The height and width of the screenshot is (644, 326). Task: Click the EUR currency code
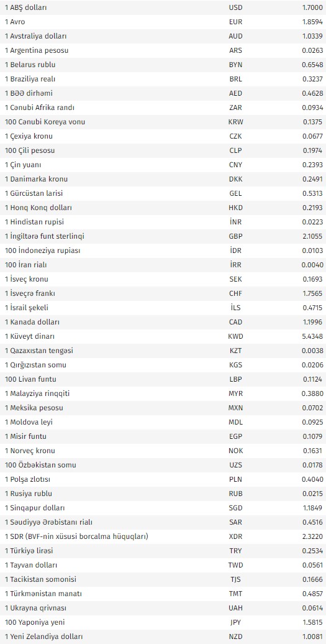tap(235, 22)
